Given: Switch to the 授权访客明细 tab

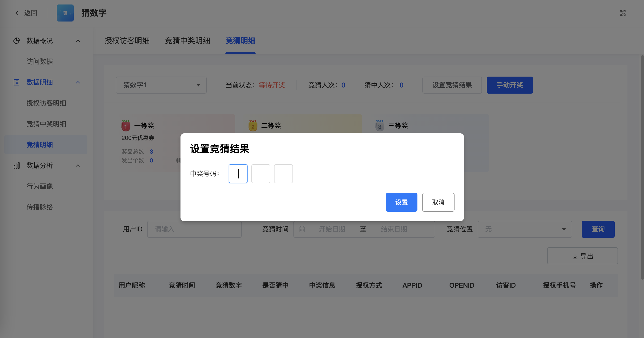Looking at the screenshot, I should coord(127,41).
